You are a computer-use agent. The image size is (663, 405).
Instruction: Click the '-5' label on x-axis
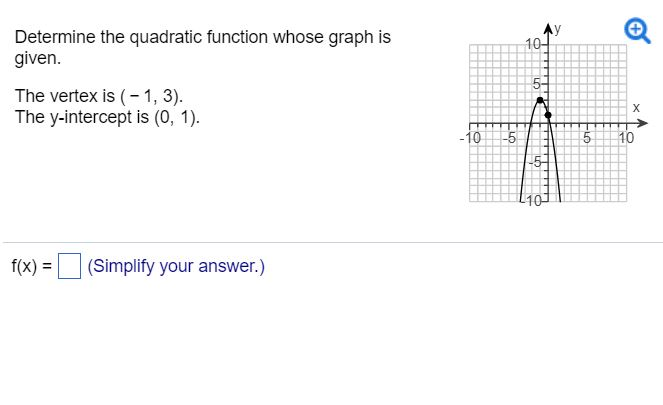[x=509, y=138]
